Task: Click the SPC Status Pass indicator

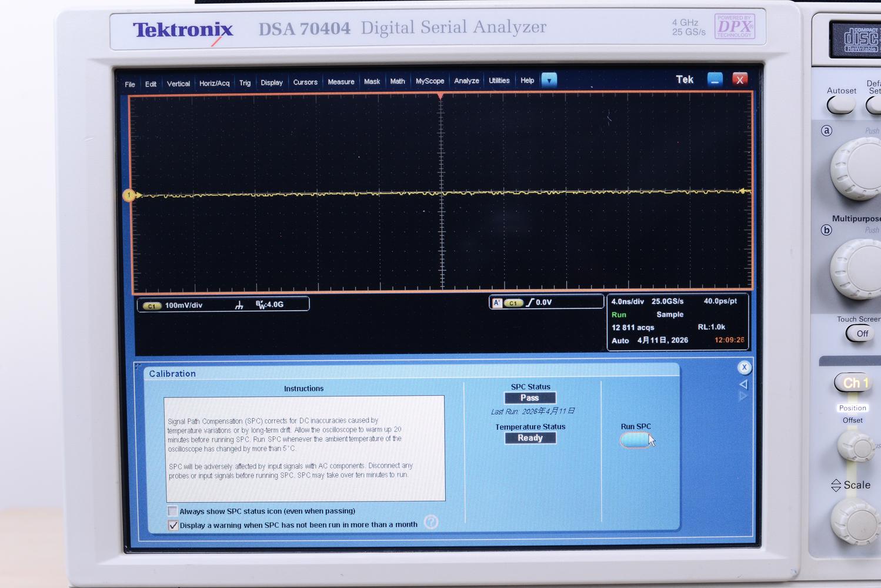Action: tap(530, 398)
